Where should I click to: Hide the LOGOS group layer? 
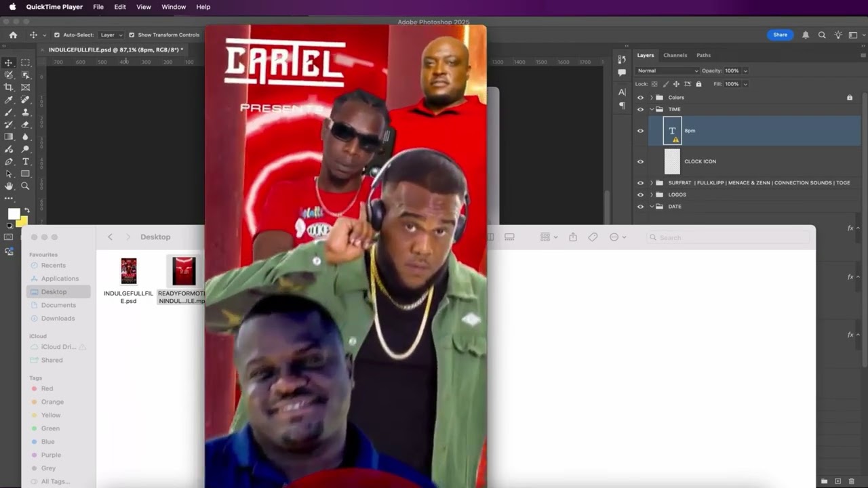coord(640,195)
